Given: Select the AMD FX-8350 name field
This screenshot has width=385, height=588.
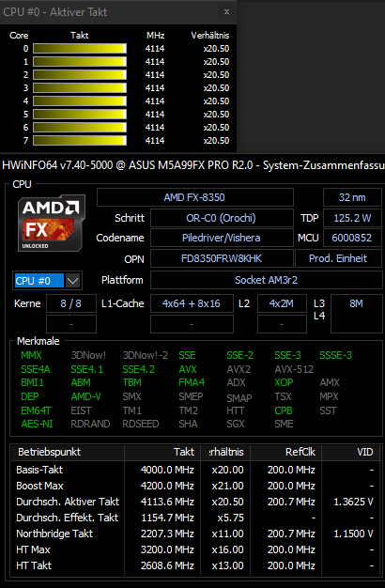Looking at the screenshot, I should (x=195, y=197).
